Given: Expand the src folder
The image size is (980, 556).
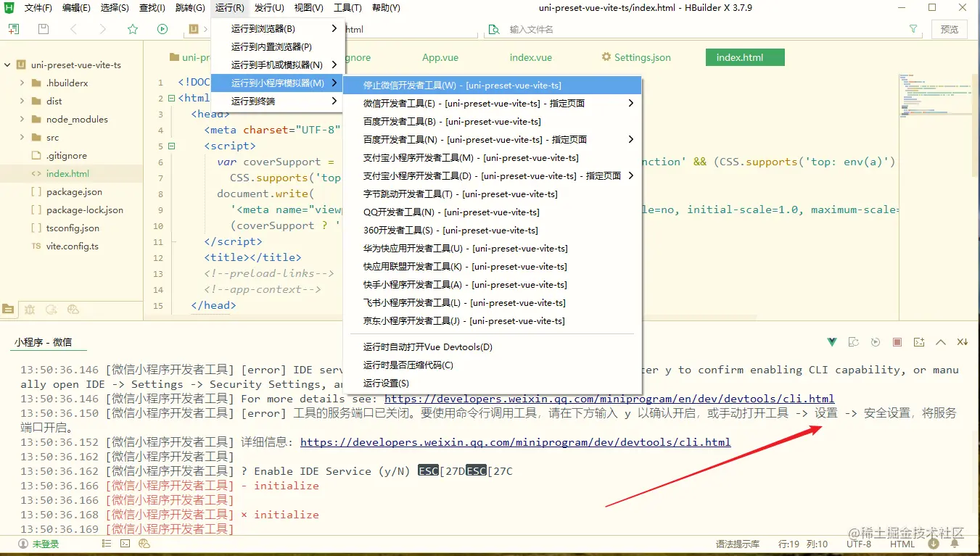Looking at the screenshot, I should [22, 138].
